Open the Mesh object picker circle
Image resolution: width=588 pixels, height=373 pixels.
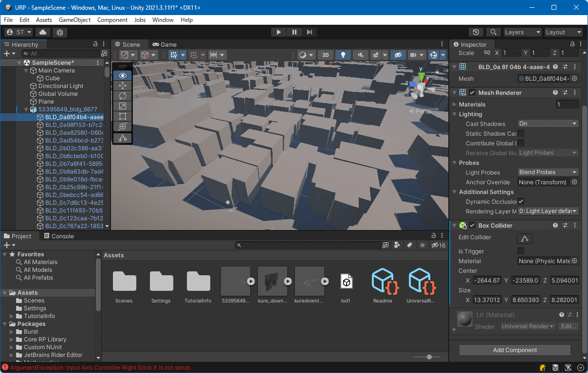tap(574, 78)
